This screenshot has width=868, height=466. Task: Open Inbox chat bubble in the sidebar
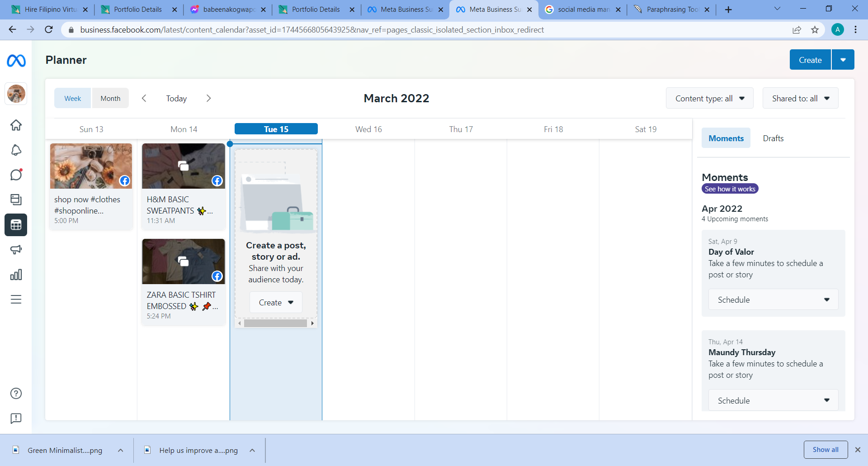pyautogui.click(x=16, y=175)
